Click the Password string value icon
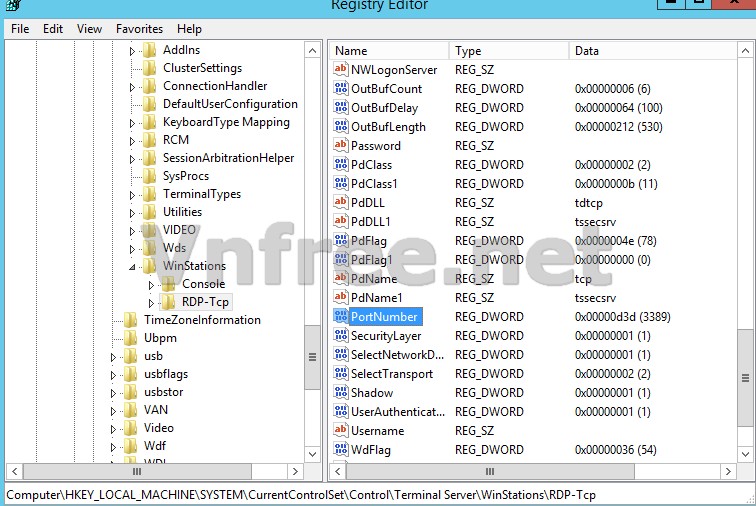Image resolution: width=756 pixels, height=506 pixels. click(x=340, y=145)
